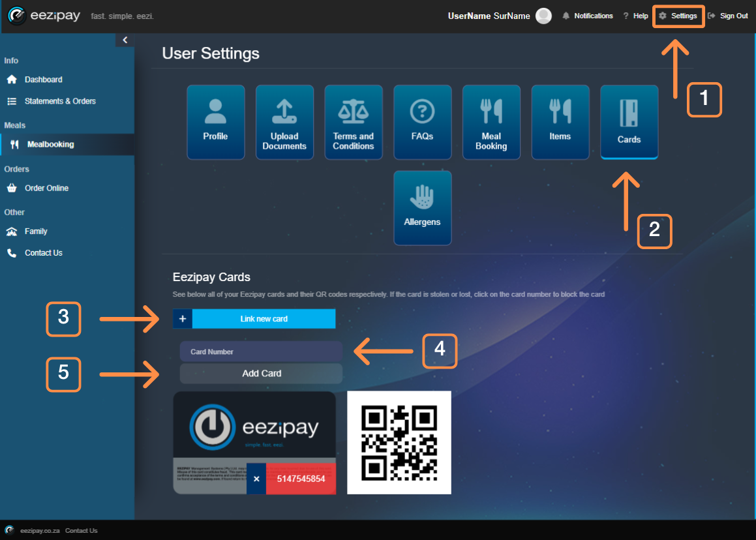756x540 pixels.
Task: Open the FAQs tile
Action: pos(423,122)
